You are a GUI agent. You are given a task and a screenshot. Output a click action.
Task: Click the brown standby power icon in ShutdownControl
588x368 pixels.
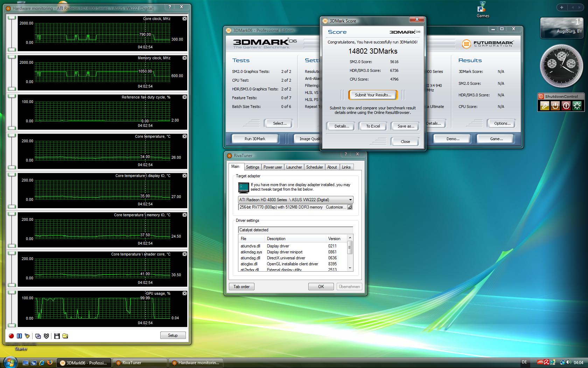coord(555,105)
